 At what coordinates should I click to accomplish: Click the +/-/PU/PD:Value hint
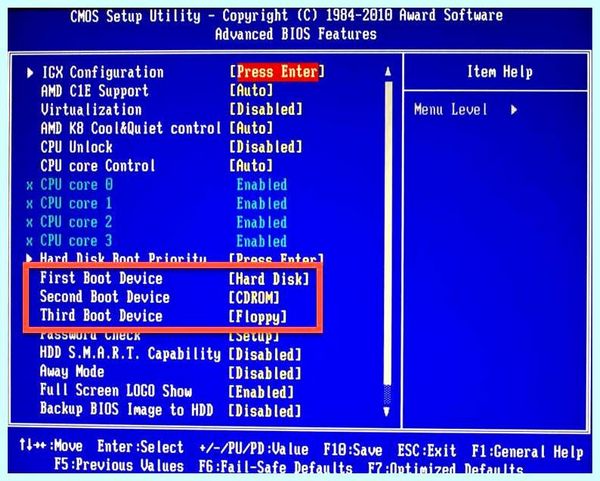(x=254, y=448)
